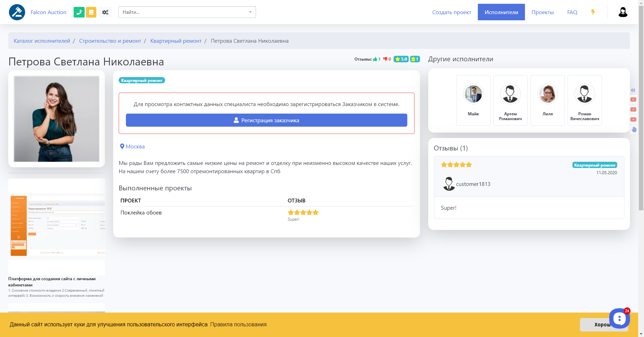Click the Москва location link
The width and height of the screenshot is (644, 337).
(x=135, y=147)
